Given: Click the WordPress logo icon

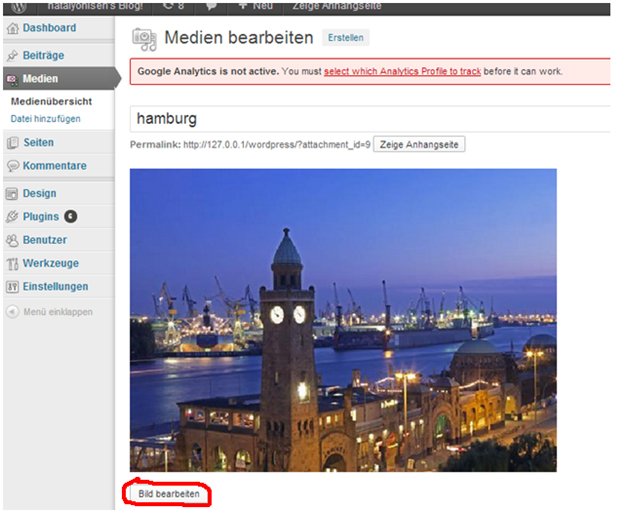Looking at the screenshot, I should [18, 7].
